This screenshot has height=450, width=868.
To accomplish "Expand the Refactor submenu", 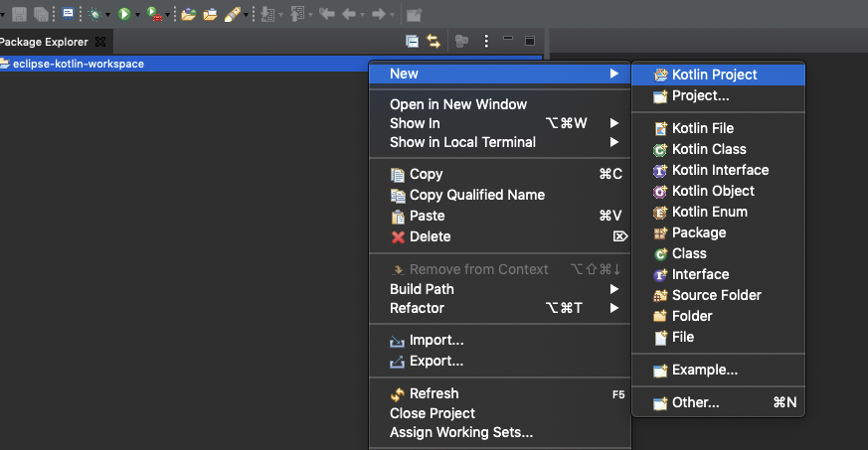I will [x=500, y=308].
